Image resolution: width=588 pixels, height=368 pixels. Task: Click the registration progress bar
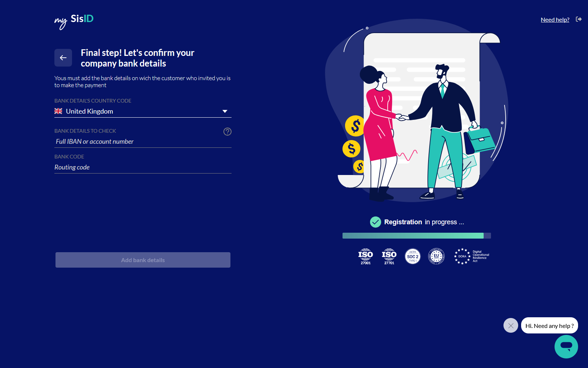pos(417,236)
